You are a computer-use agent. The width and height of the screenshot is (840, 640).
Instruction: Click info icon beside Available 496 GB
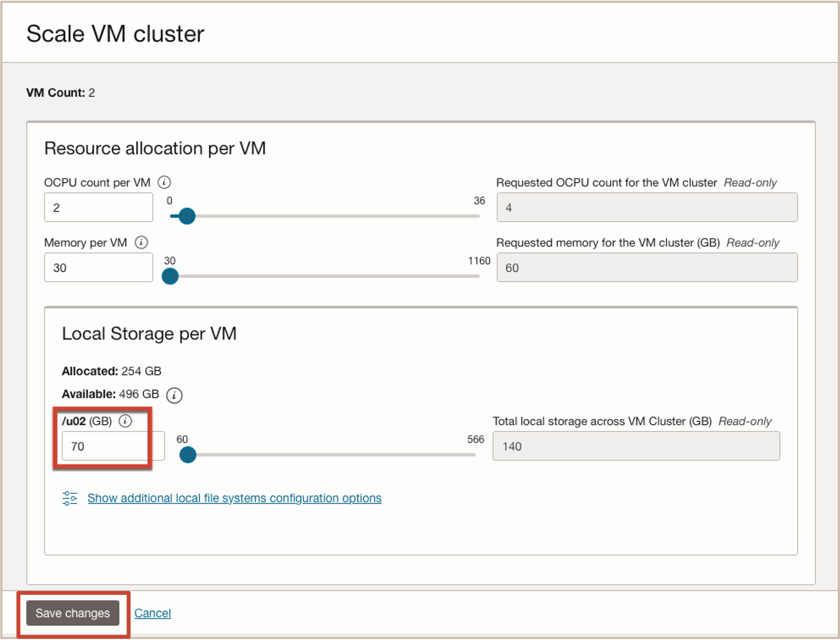[x=174, y=395]
